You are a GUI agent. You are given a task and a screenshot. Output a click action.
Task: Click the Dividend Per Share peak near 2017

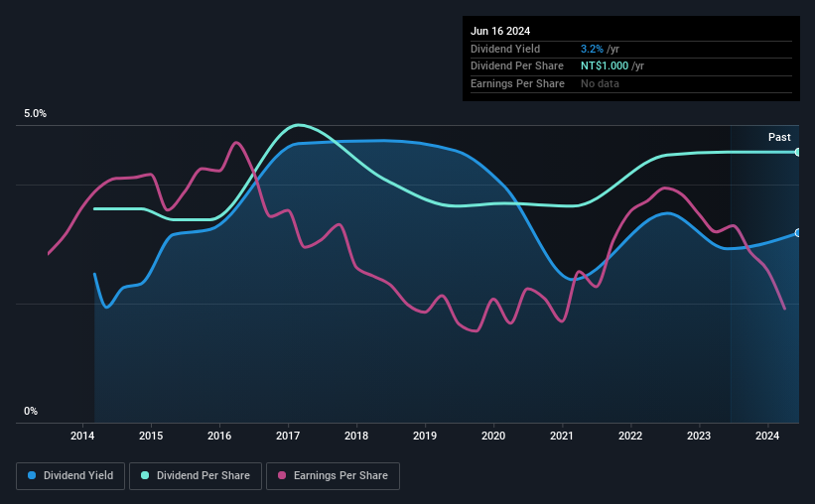[299, 125]
